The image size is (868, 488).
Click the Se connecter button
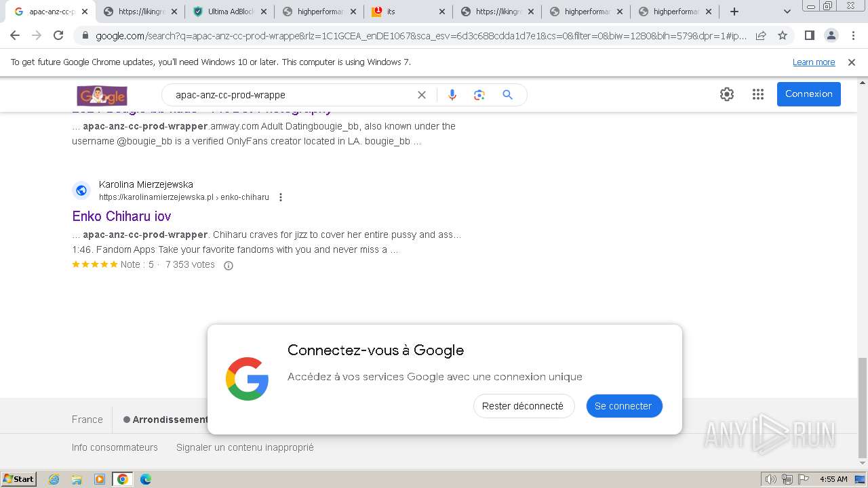coord(623,406)
